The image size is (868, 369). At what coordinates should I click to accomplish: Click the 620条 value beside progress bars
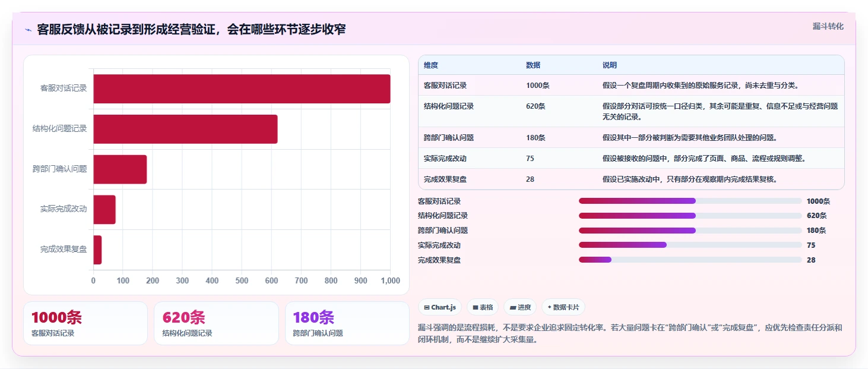tap(816, 216)
